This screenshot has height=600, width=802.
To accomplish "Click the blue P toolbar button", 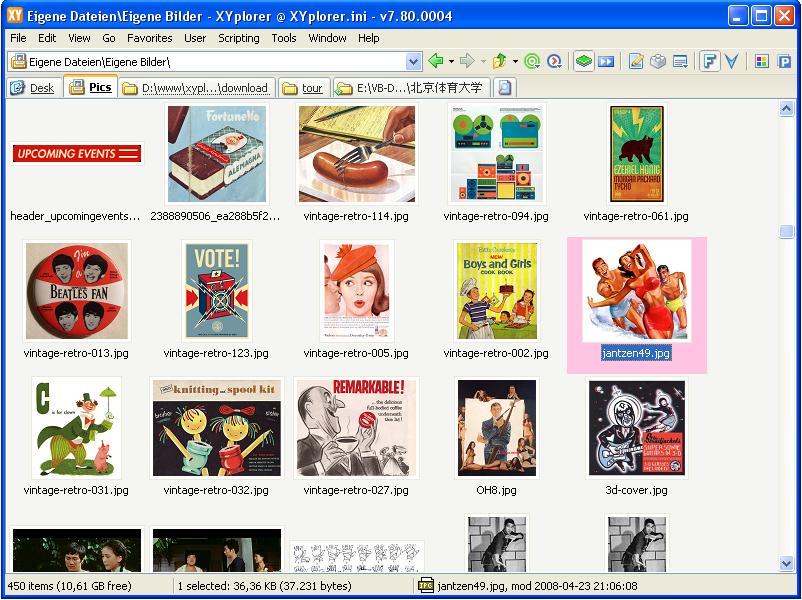I will click(x=784, y=61).
